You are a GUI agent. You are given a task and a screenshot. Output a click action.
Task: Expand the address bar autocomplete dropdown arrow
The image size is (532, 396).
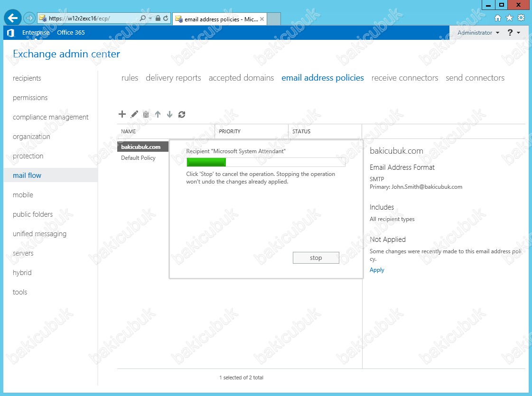pyautogui.click(x=150, y=18)
